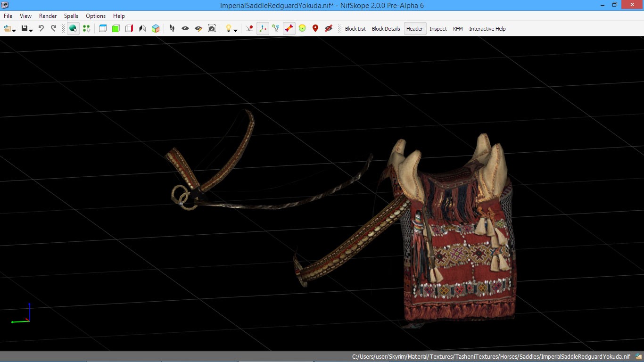Viewport: 644px width, 362px height.
Task: Open the lightbulb lighting dropdown
Action: click(x=235, y=30)
